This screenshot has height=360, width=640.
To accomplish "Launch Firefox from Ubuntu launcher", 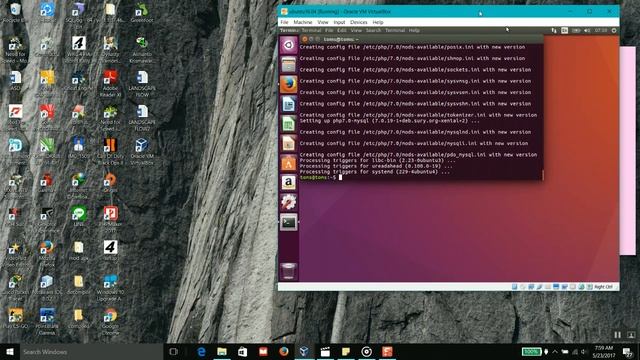I will [289, 84].
